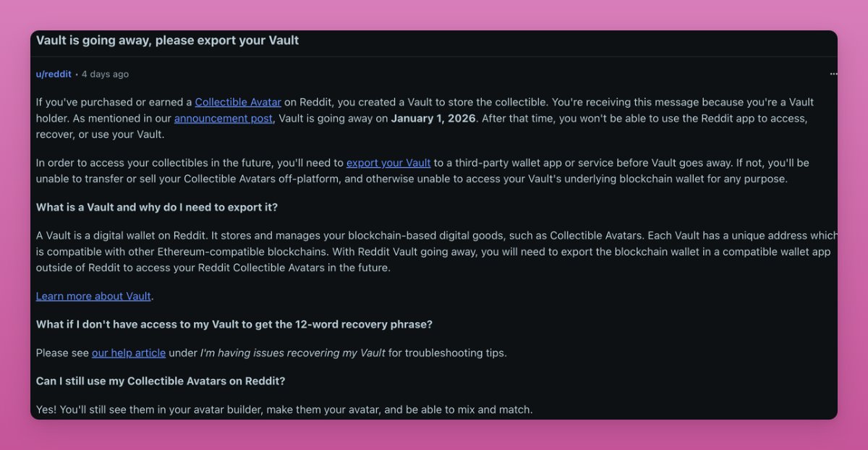
Task: Click the 'What is a Vault' heading
Action: [157, 207]
